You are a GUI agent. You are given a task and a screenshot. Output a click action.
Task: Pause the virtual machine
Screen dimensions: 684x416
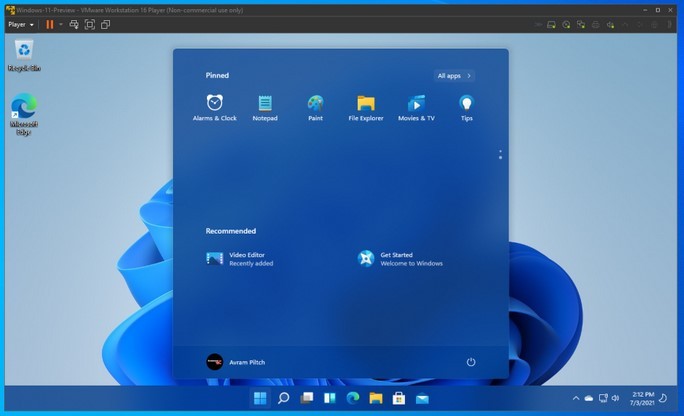click(50, 25)
